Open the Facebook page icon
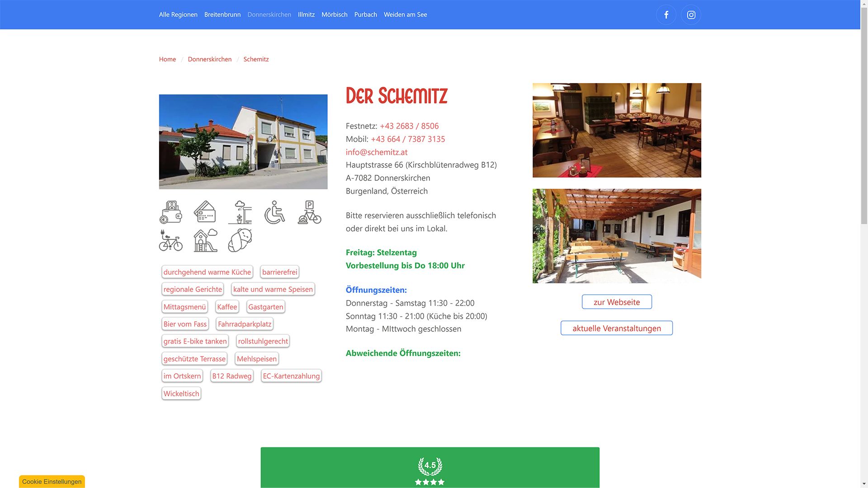This screenshot has height=488, width=868. tap(666, 15)
